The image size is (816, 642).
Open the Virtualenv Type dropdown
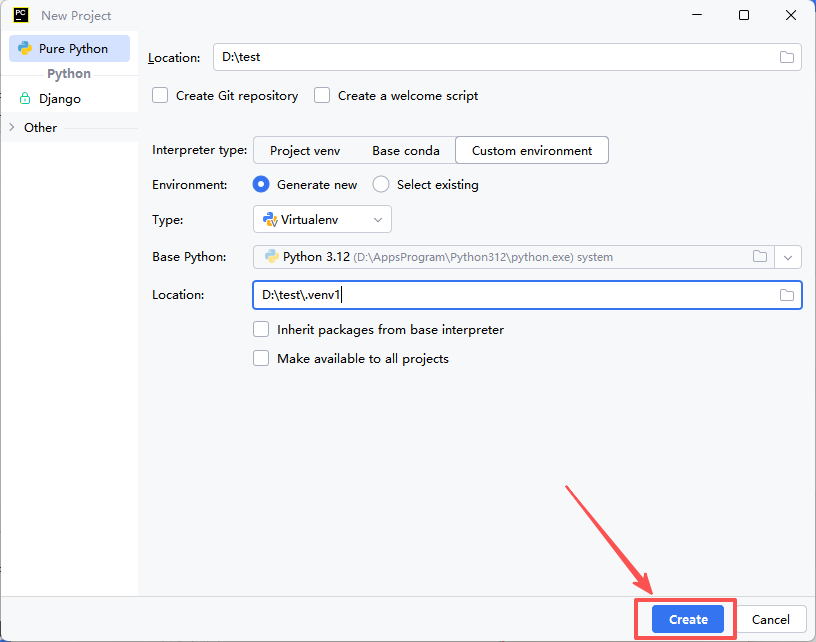pos(322,220)
